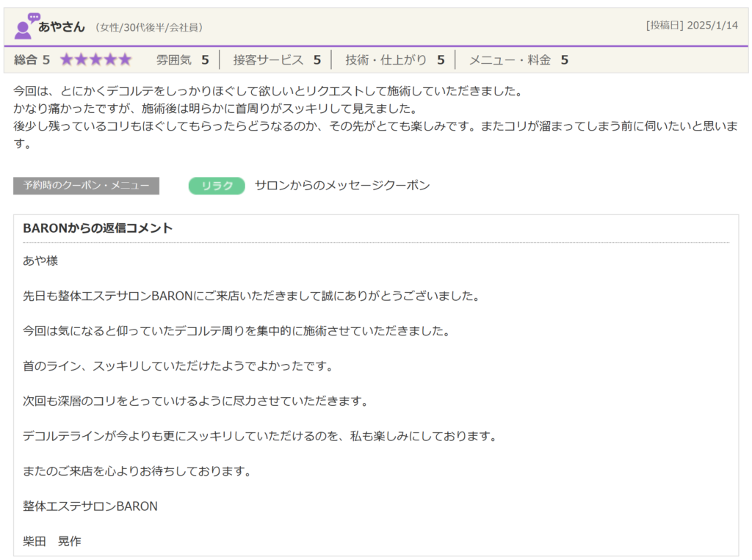752x560 pixels.
Task: Click the BARONからの返信コメント heading
Action: [98, 228]
